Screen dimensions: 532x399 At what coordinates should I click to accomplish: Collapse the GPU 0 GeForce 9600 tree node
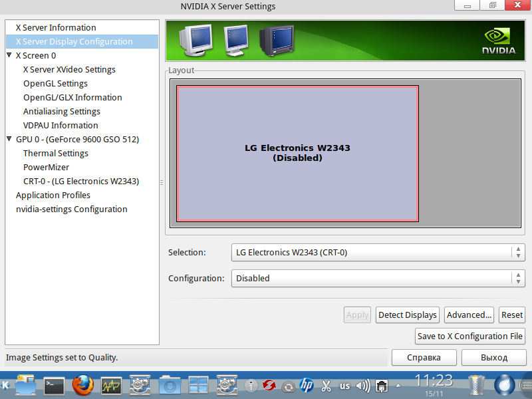[9, 139]
